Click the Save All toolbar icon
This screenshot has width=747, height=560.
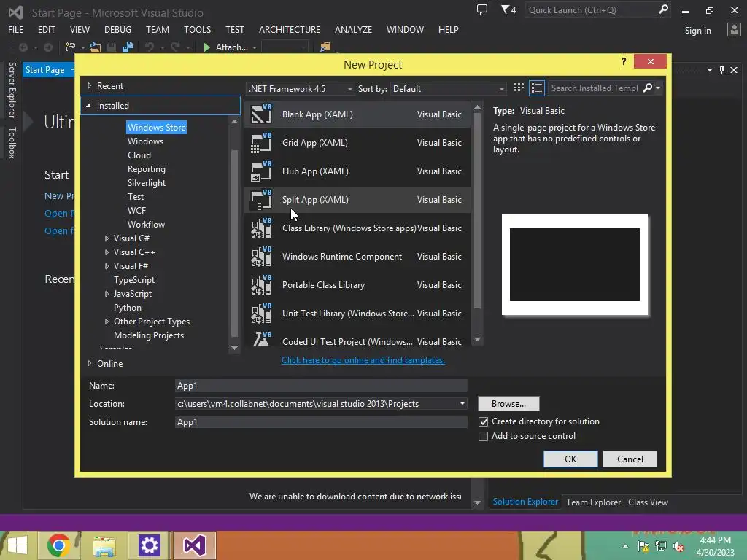(127, 47)
